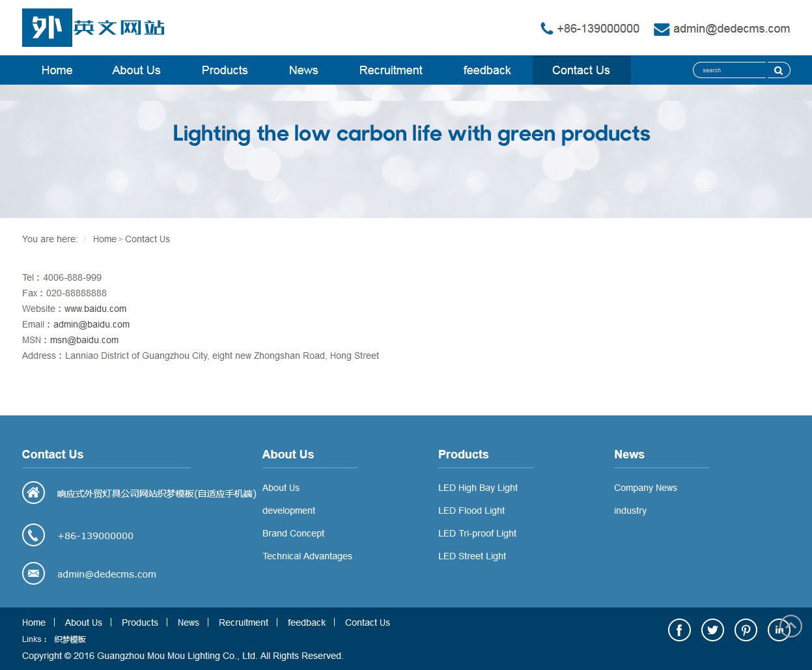Open the www.baidu.com website link
812x670 pixels.
95,309
